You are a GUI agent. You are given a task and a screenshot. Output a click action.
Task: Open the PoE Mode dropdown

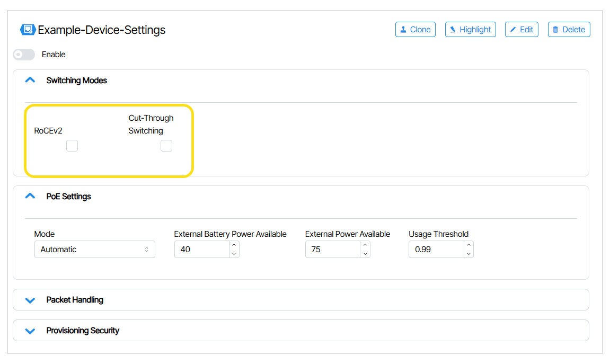94,250
